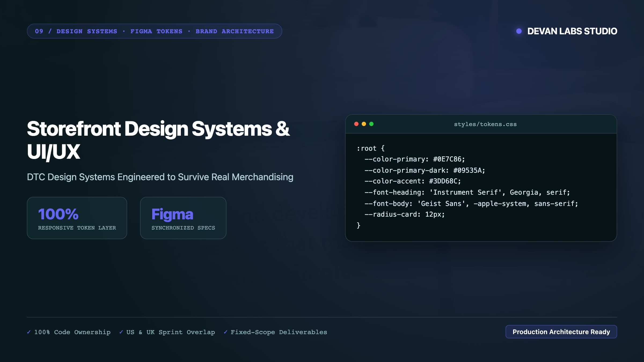Click the Fixed-Scope Deliverables text
Image resolution: width=644 pixels, height=362 pixels.
(279, 332)
